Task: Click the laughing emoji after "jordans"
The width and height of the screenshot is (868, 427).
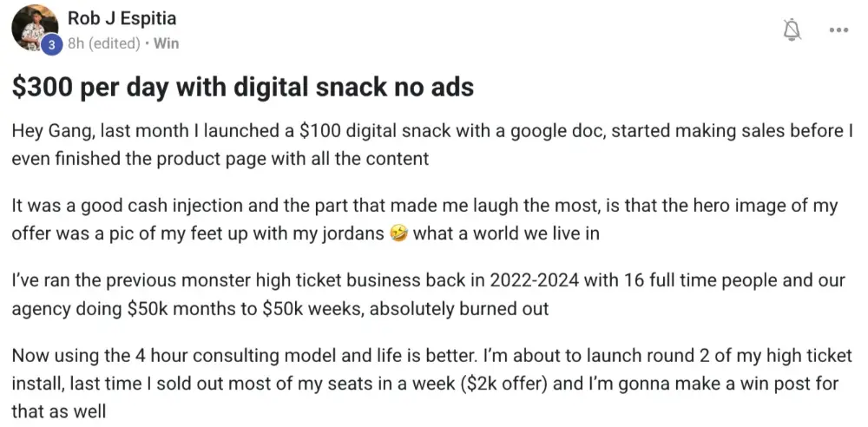Action: click(398, 233)
